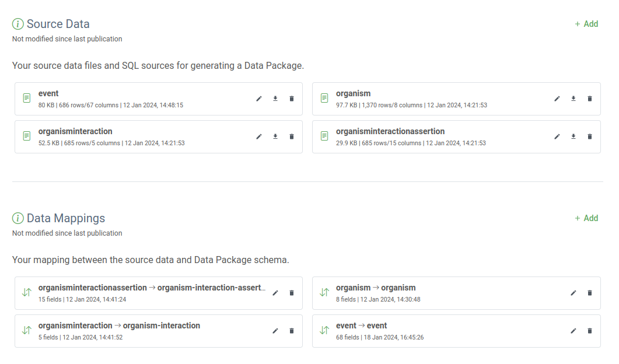
Task: Delete the organisminteractionassertion mapping
Action: [x=292, y=293]
